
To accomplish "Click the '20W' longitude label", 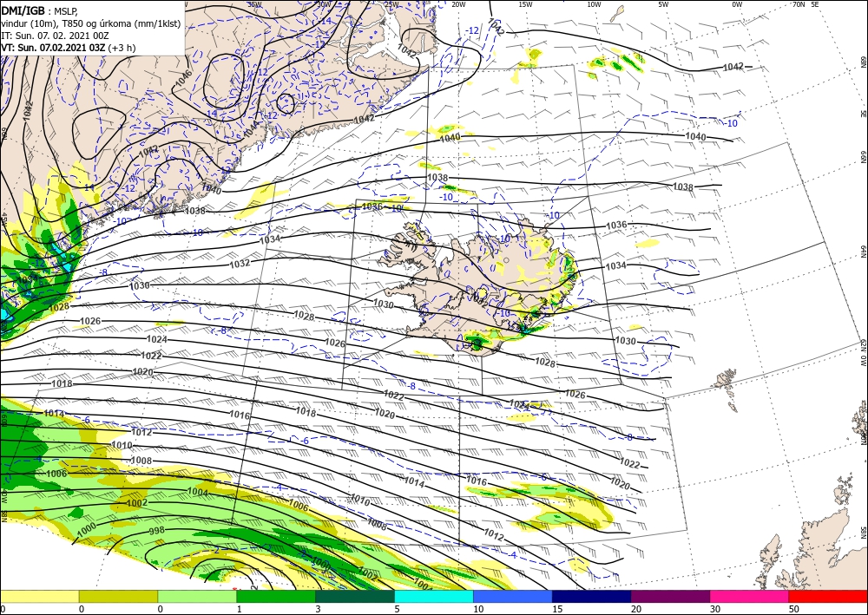I will tap(458, 4).
